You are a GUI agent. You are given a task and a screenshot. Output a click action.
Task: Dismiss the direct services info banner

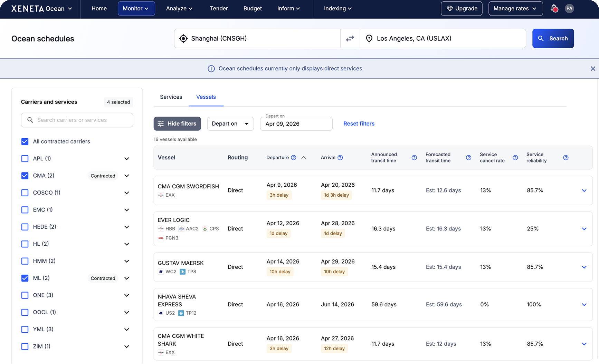[x=593, y=69]
